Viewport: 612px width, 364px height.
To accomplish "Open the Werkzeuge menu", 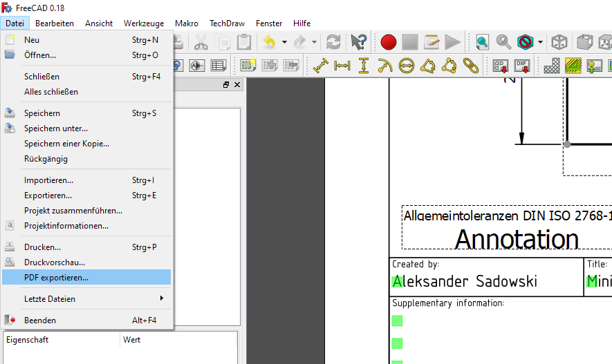I will pyautogui.click(x=144, y=23).
